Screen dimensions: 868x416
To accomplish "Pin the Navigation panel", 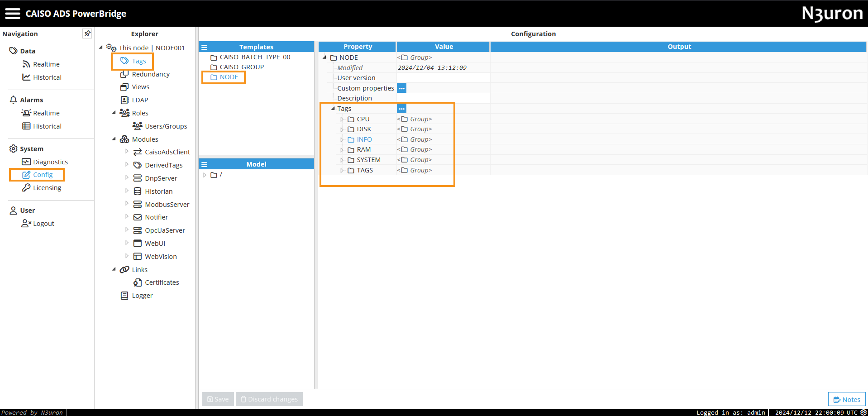I will point(87,33).
